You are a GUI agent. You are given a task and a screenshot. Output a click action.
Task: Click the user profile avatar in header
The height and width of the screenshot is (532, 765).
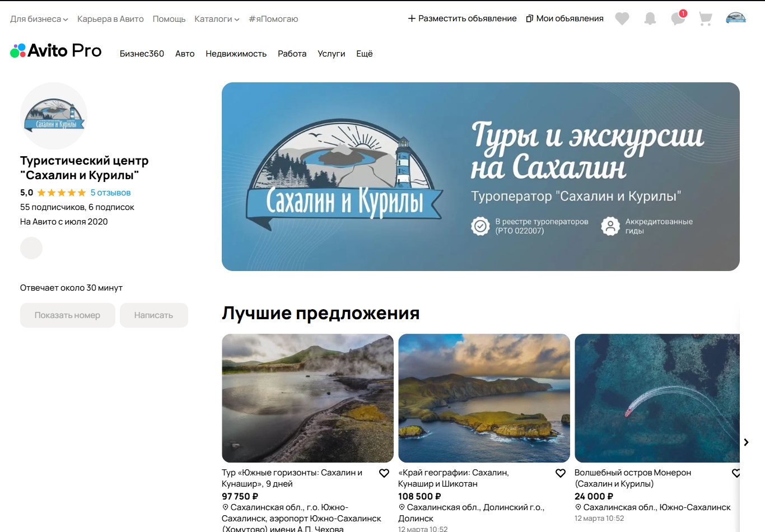(x=735, y=18)
